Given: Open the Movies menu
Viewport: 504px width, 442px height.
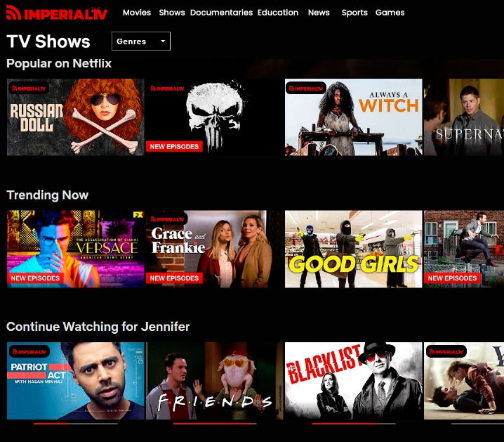Looking at the screenshot, I should [x=137, y=13].
